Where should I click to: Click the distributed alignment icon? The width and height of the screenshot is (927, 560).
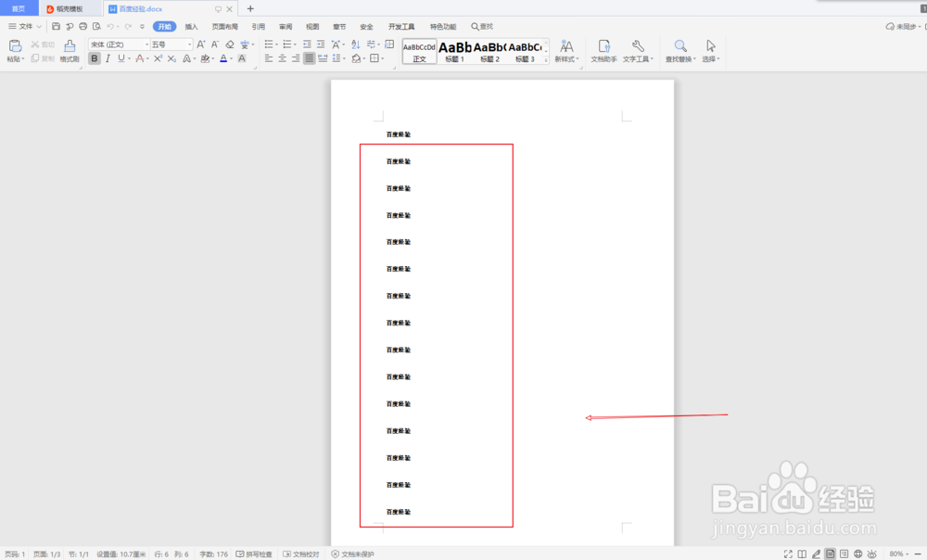pyautogui.click(x=323, y=58)
